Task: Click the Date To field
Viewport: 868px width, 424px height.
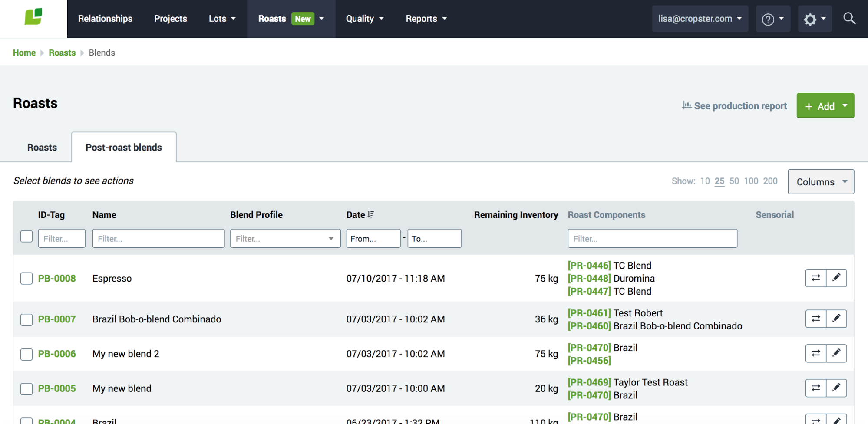Action: (435, 239)
